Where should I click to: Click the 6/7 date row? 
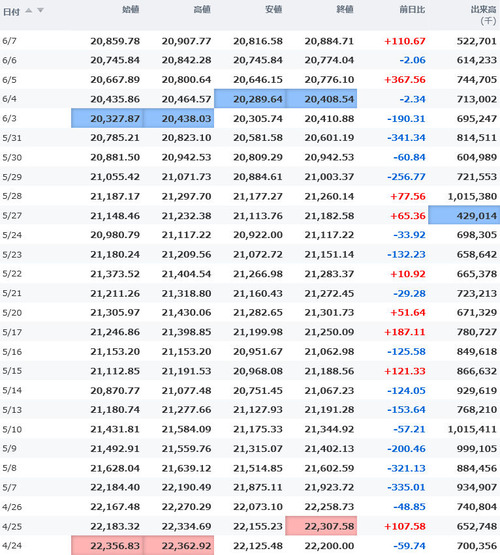point(250,41)
